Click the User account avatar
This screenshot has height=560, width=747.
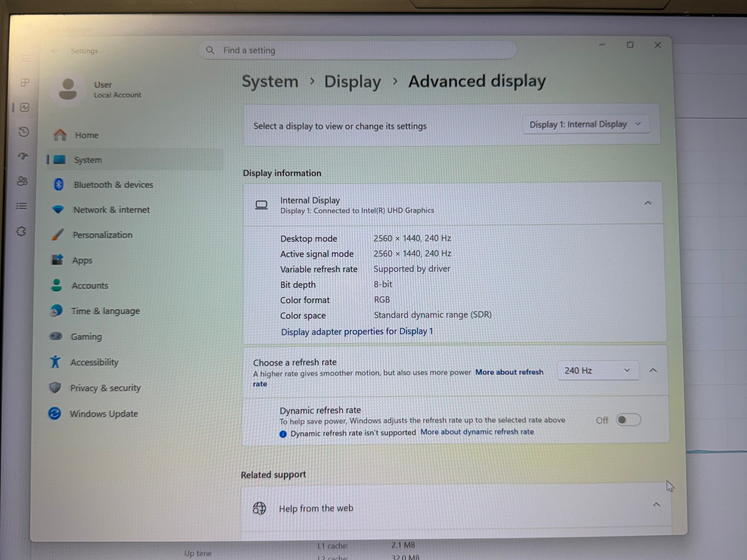coord(68,89)
